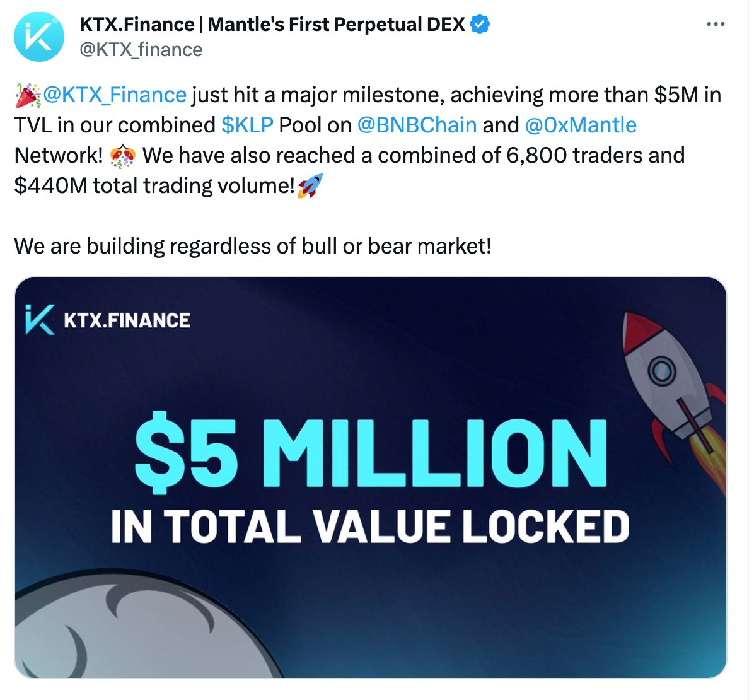
Task: Click the rocket emoji after trading volume text
Action: coord(310,186)
